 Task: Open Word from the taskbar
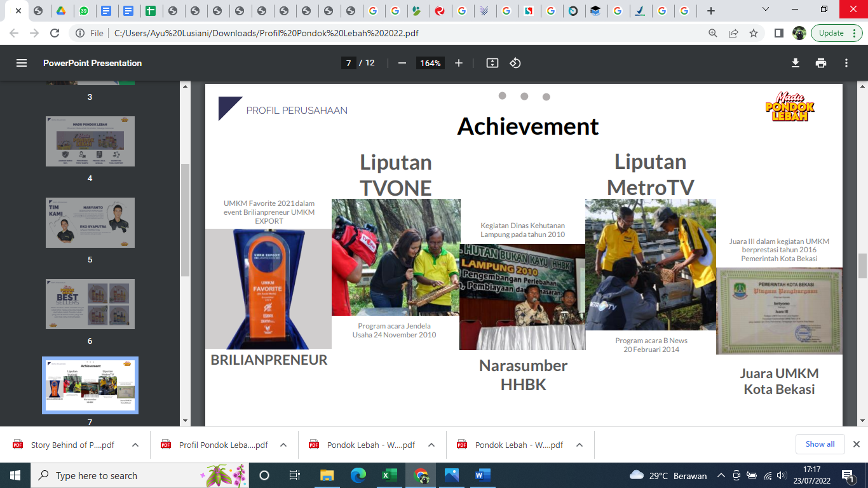483,475
